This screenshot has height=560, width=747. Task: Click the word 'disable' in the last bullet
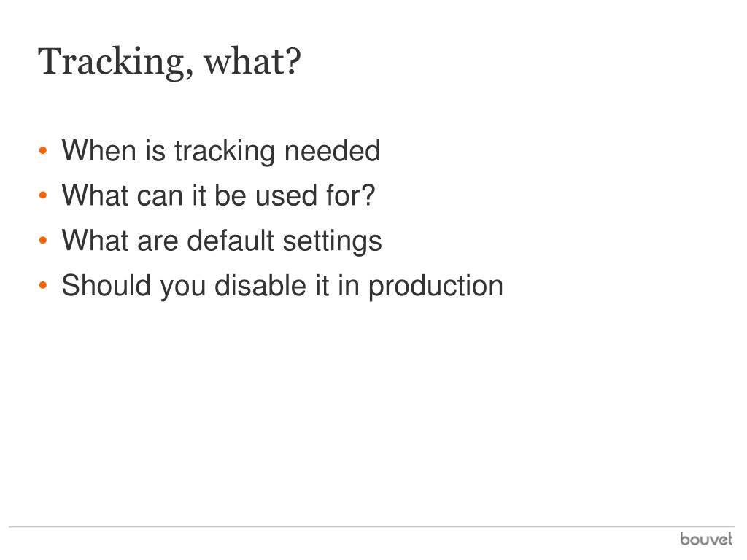pos(260,286)
